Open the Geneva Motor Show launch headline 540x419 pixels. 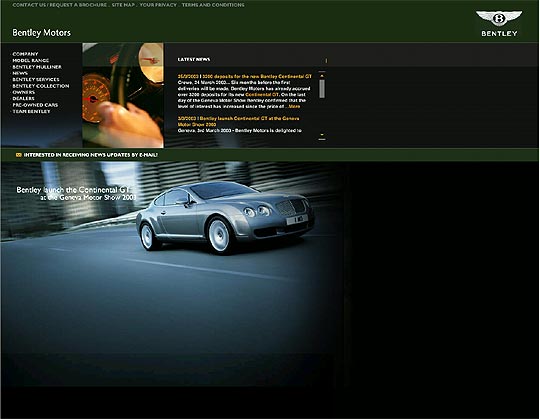(x=238, y=121)
